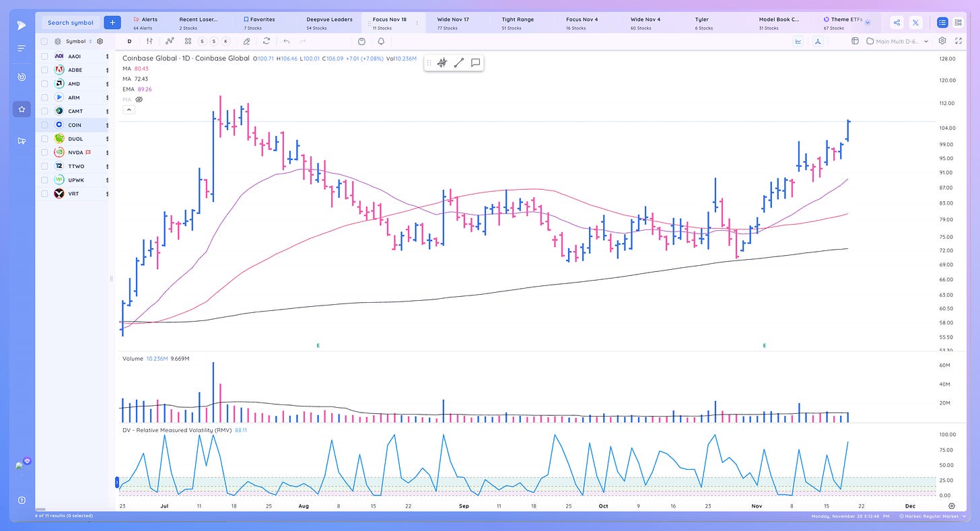Create alert with bell icon
This screenshot has height=531, width=980.
coord(381,41)
